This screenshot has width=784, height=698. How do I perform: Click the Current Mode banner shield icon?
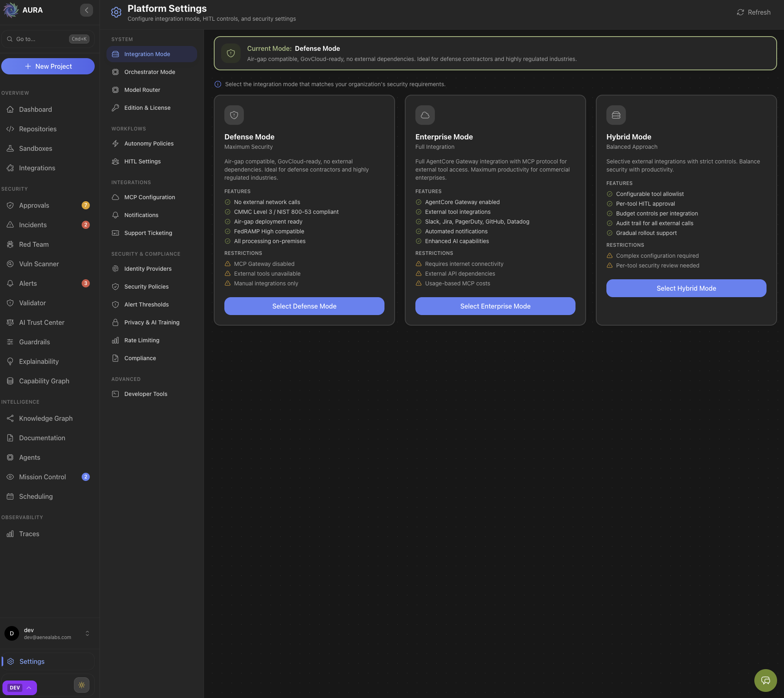point(231,53)
